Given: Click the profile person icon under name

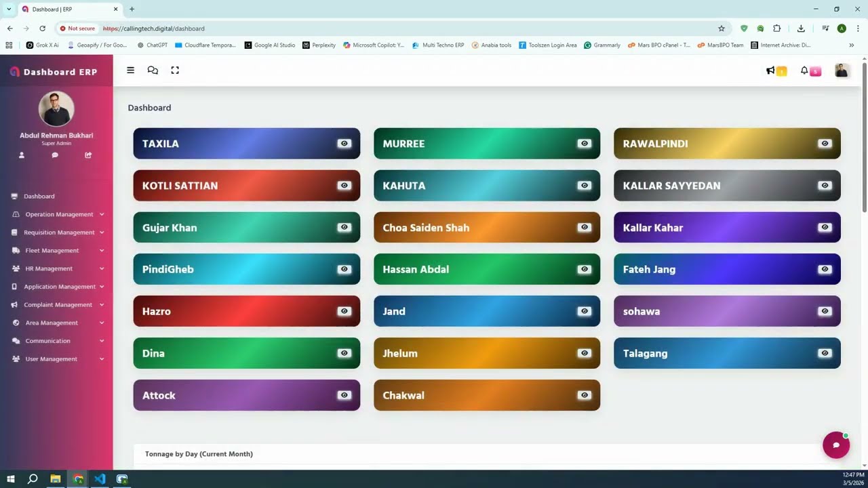Looking at the screenshot, I should point(22,155).
